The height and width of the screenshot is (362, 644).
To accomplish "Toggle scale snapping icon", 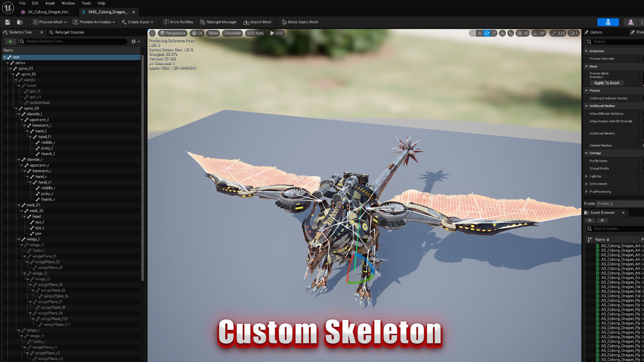I will tap(553, 33).
